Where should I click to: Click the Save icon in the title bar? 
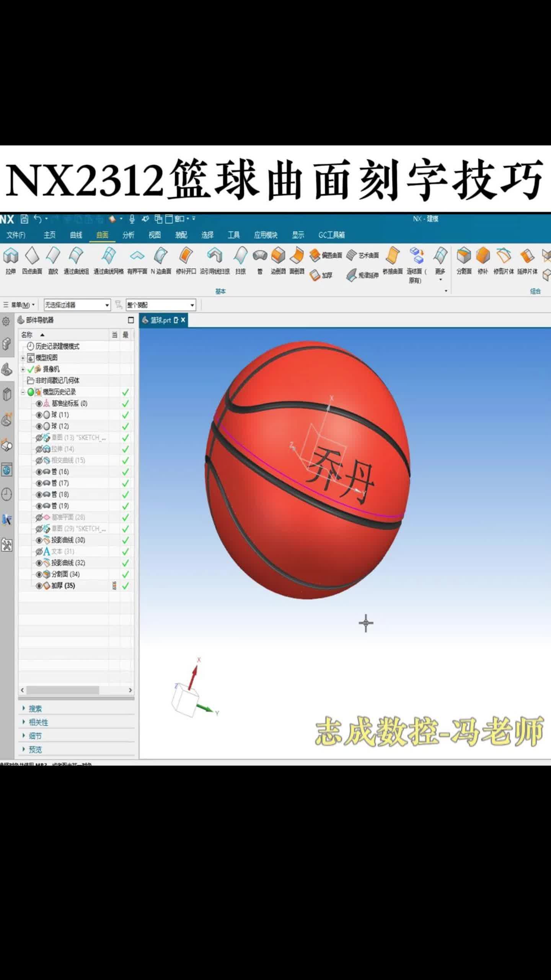coord(24,219)
